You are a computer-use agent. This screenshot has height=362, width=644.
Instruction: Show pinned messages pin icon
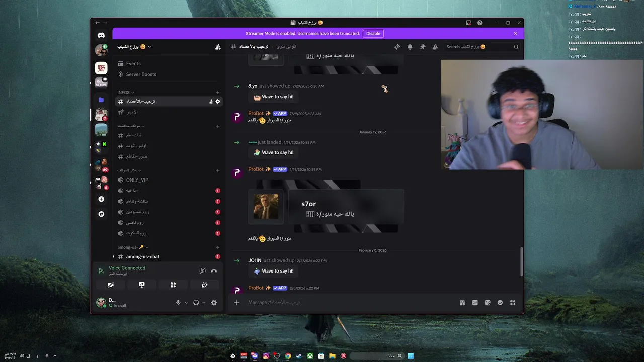(x=423, y=47)
